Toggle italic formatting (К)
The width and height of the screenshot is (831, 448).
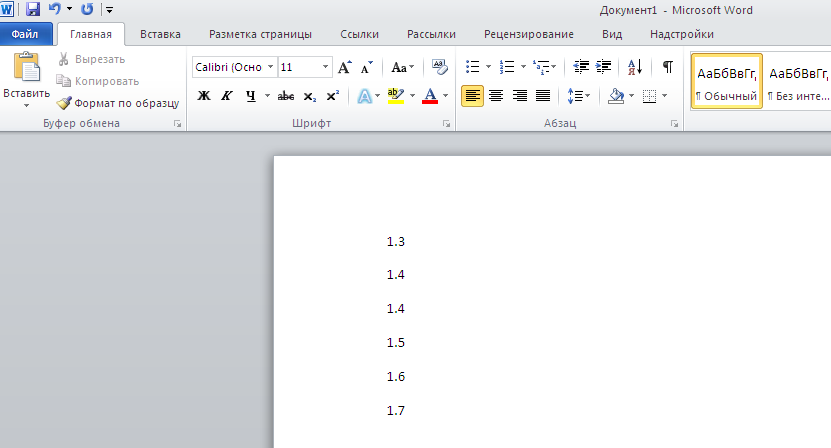[x=227, y=96]
